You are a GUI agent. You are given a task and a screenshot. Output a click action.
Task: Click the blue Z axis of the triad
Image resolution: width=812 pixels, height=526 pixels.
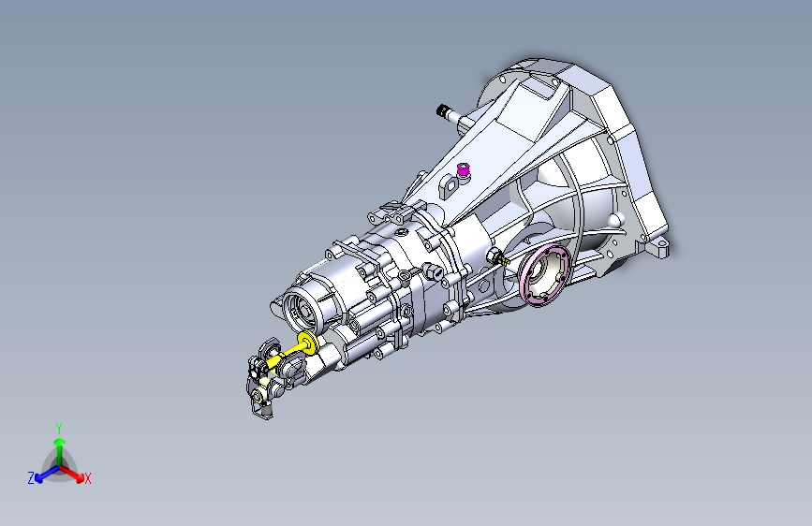pos(47,475)
